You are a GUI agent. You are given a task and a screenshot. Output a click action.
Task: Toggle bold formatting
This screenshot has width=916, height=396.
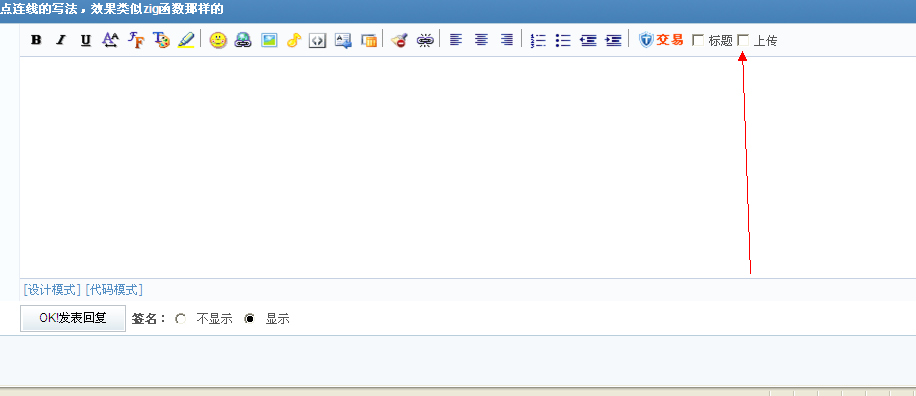36,40
